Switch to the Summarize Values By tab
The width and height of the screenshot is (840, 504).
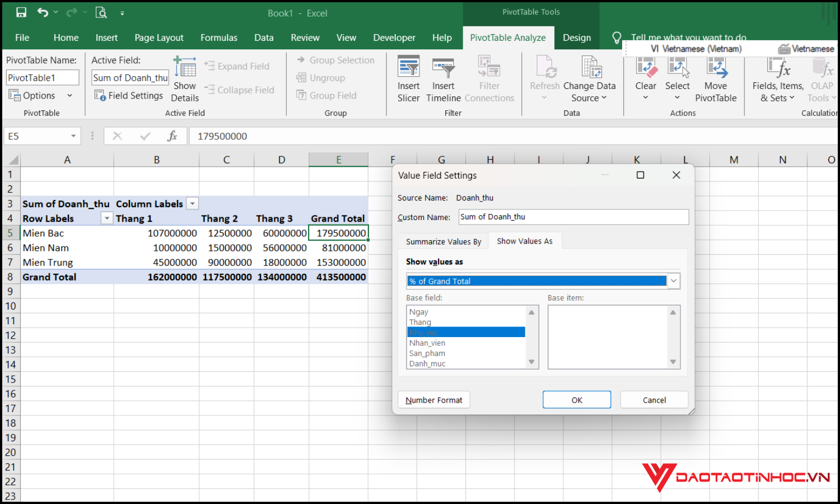[443, 241]
